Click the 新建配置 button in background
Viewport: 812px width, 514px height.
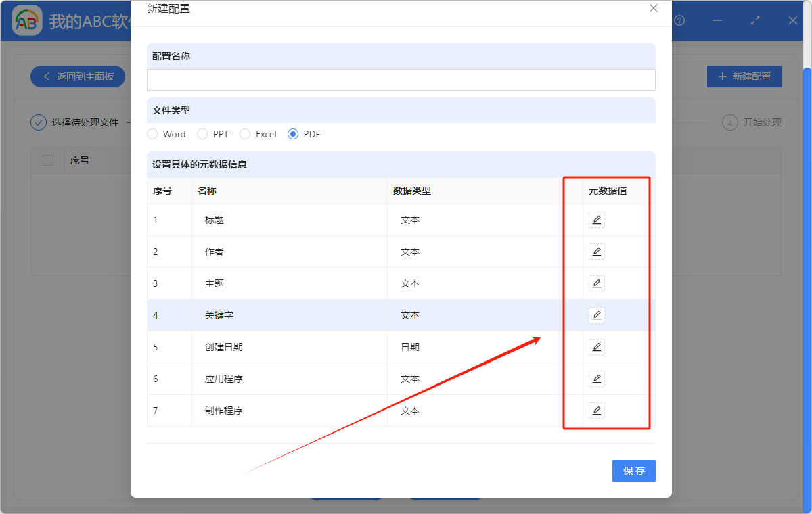pyautogui.click(x=744, y=76)
